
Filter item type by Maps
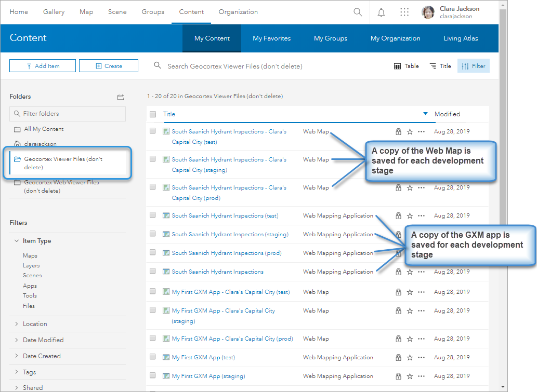[30, 255]
